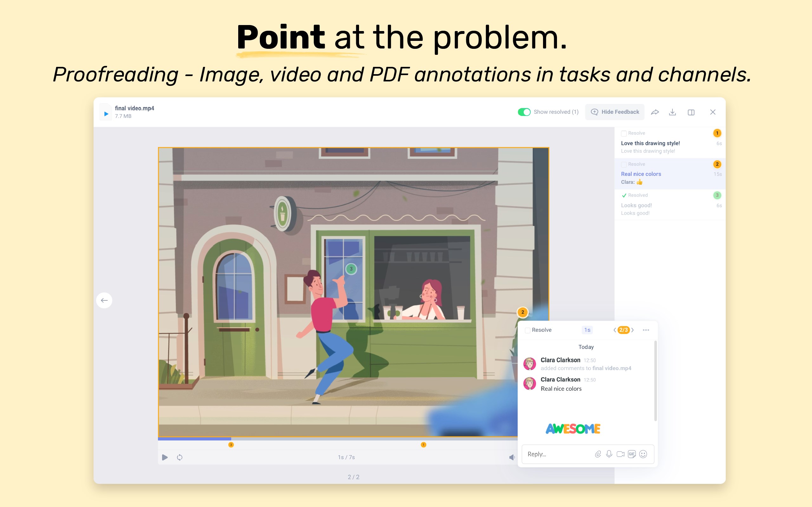This screenshot has height=507, width=812.
Task: Select the Real nice colors comment
Action: [x=641, y=174]
